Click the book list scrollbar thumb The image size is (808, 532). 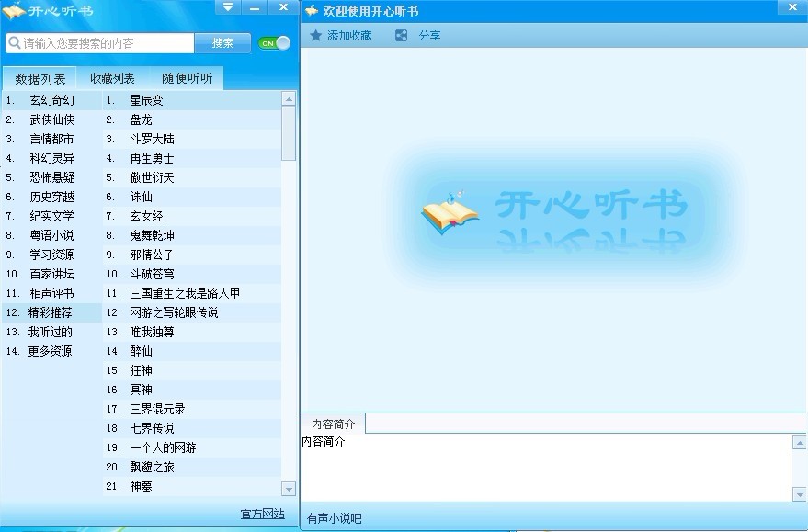click(289, 133)
